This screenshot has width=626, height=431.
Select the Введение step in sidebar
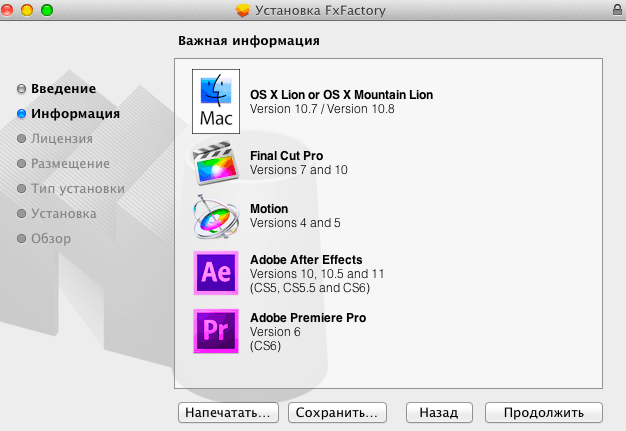tap(63, 89)
